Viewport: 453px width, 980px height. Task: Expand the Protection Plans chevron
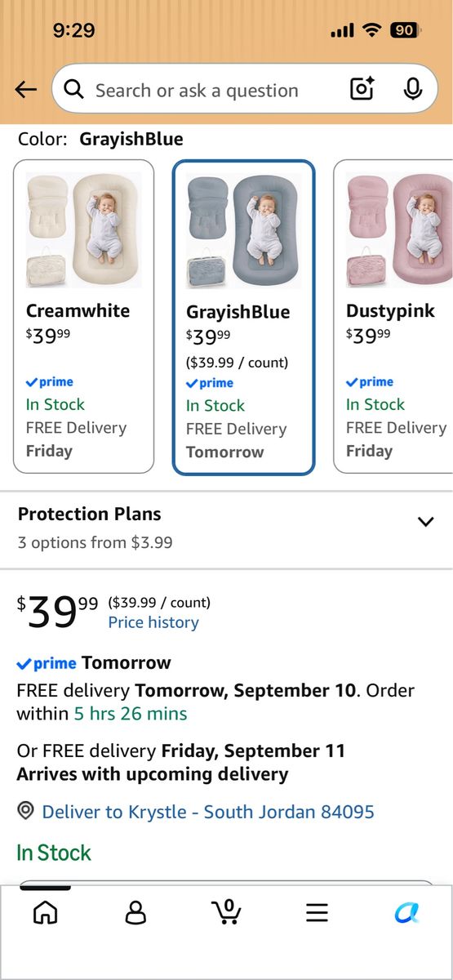tap(425, 521)
